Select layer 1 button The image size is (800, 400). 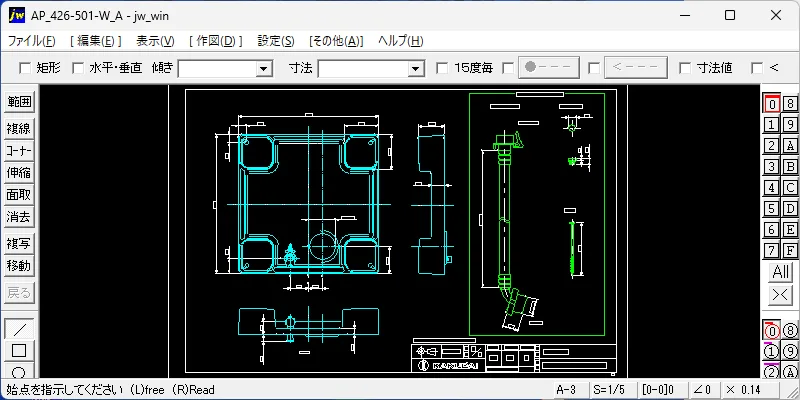[x=772, y=124]
